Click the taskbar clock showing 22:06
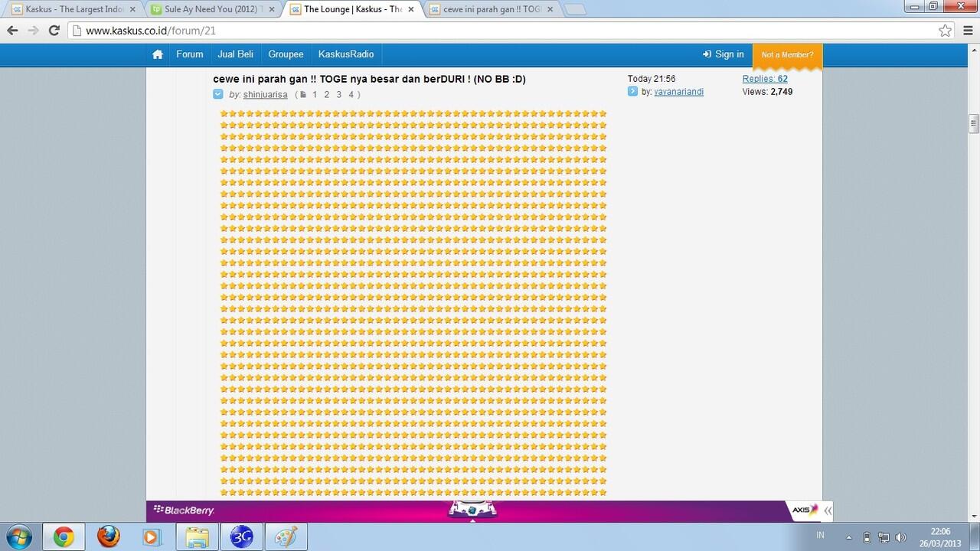Image resolution: width=980 pixels, height=551 pixels. tap(940, 537)
